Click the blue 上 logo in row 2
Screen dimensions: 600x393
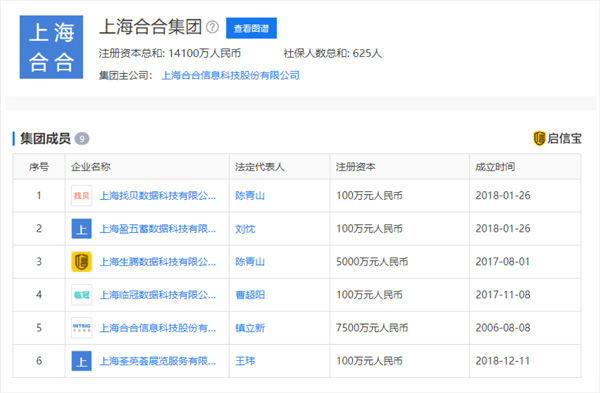[82, 229]
